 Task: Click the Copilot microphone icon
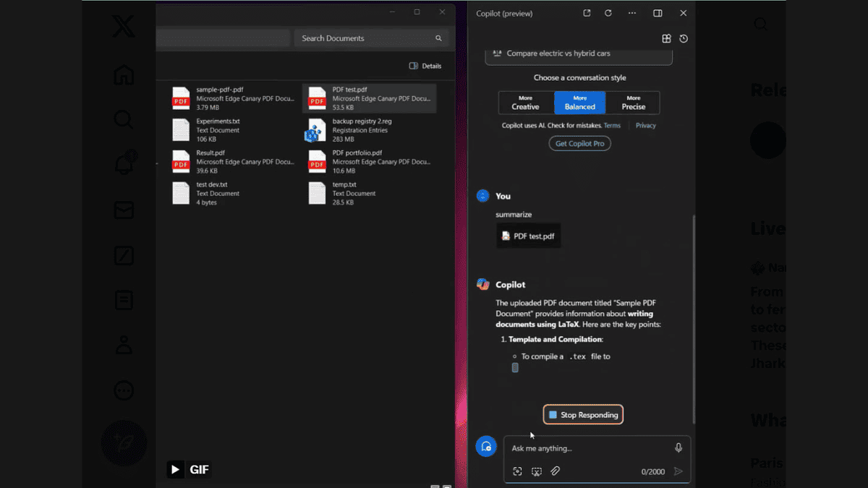[x=678, y=448]
